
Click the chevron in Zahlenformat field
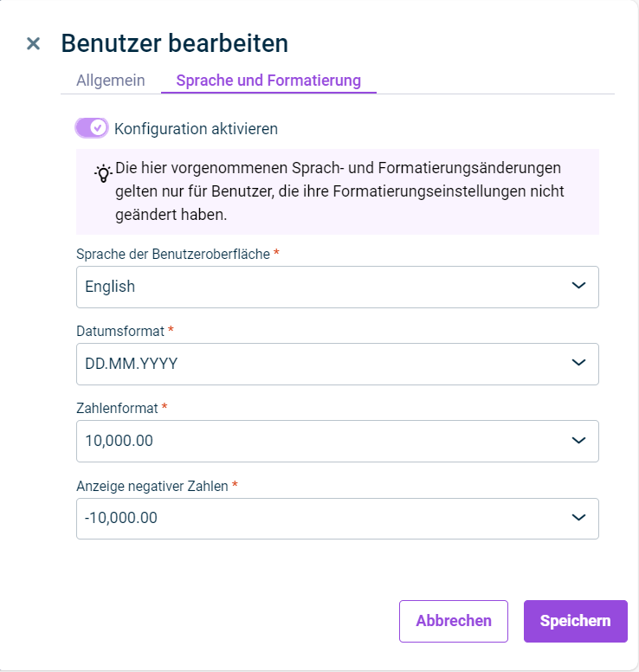pos(578,440)
